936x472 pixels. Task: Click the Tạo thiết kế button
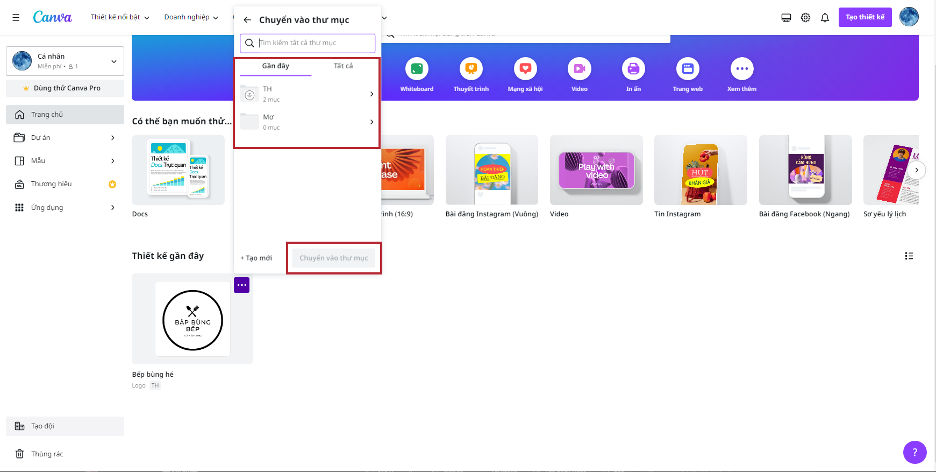pyautogui.click(x=865, y=18)
